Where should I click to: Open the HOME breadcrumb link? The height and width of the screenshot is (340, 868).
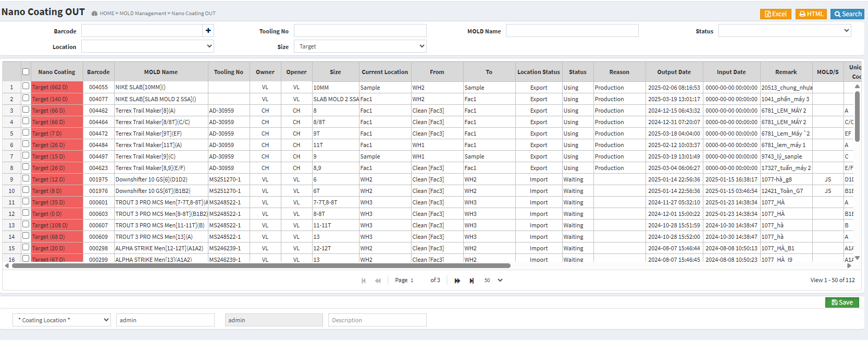point(107,14)
